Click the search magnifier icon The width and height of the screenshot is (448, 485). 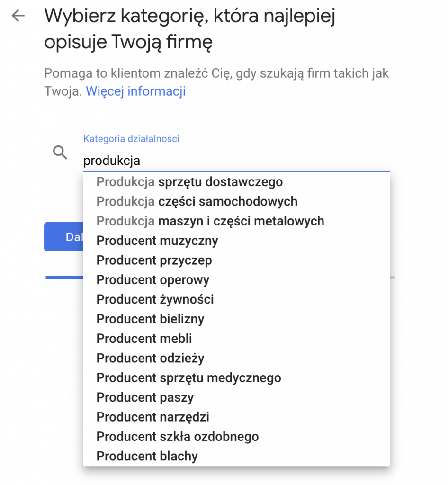tap(60, 153)
